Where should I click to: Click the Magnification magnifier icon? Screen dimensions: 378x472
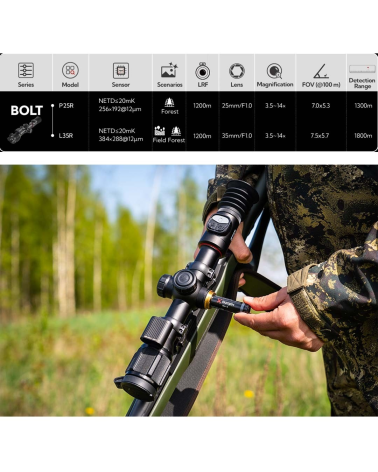point(274,71)
